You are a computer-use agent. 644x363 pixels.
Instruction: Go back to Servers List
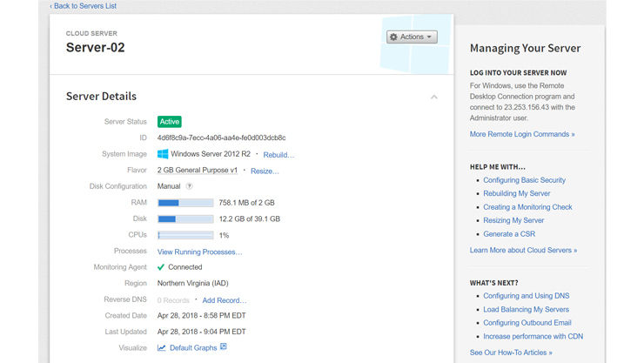pyautogui.click(x=84, y=6)
